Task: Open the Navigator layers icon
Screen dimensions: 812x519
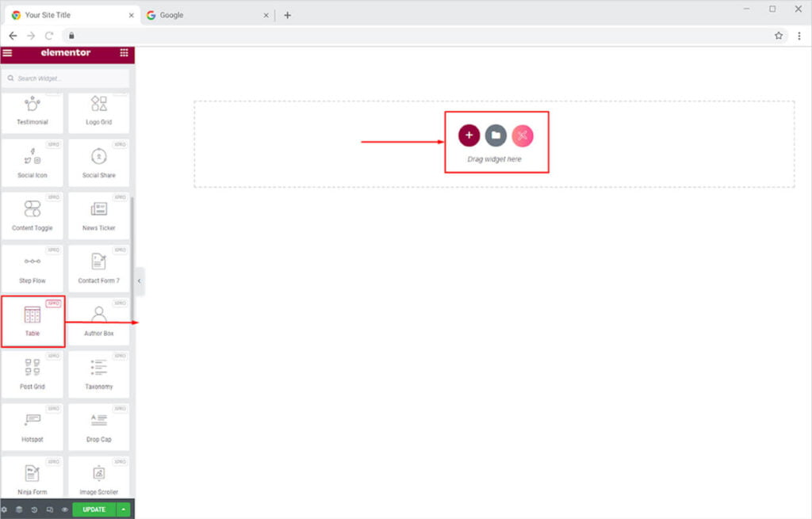Action: point(19,509)
